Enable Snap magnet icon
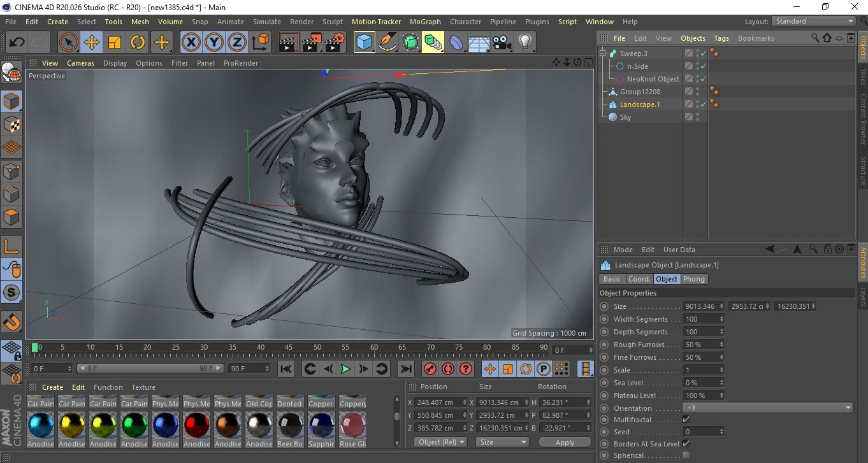The width and height of the screenshot is (868, 463). tap(11, 321)
